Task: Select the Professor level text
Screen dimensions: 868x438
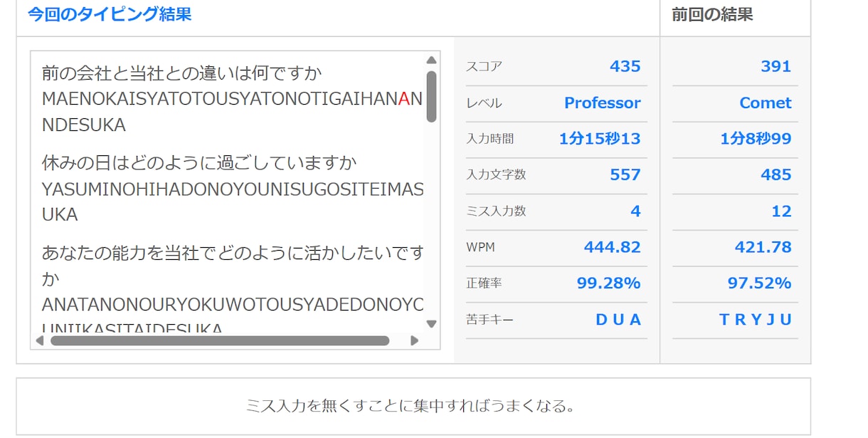Action: pos(603,103)
